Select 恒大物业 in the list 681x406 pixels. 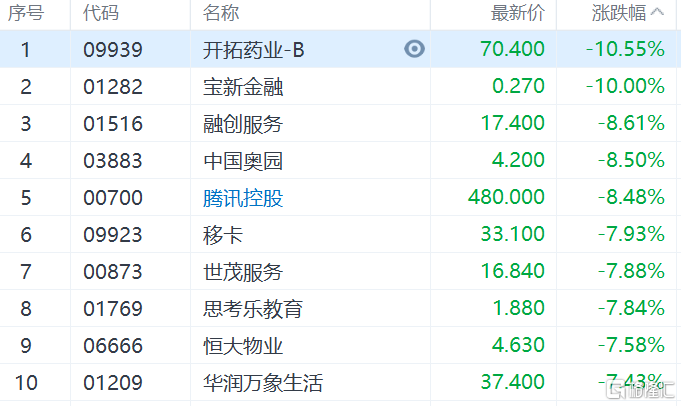click(243, 346)
